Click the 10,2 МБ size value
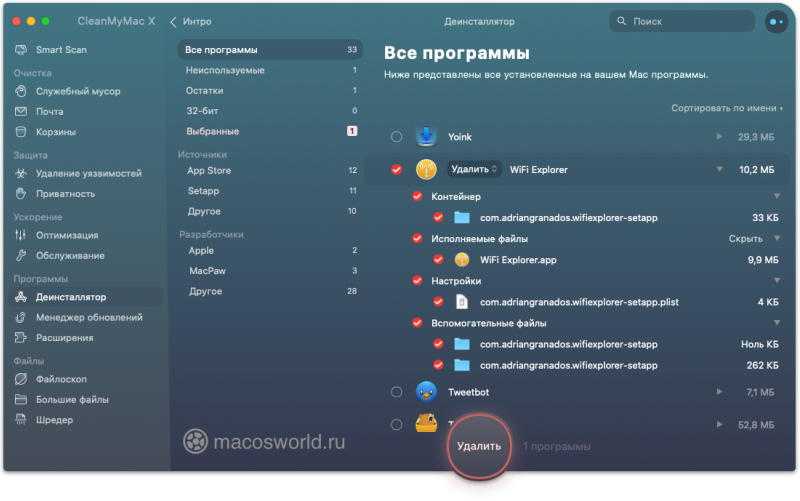 [x=757, y=169]
